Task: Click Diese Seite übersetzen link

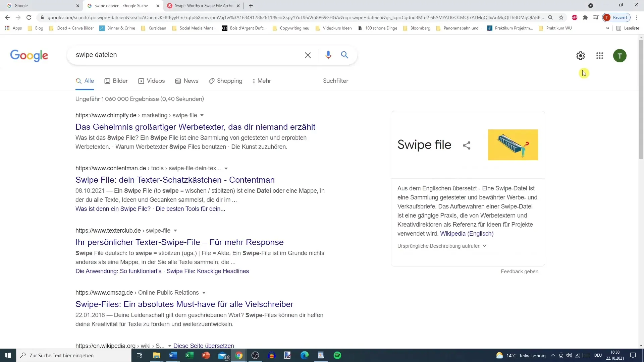Action: (x=204, y=346)
